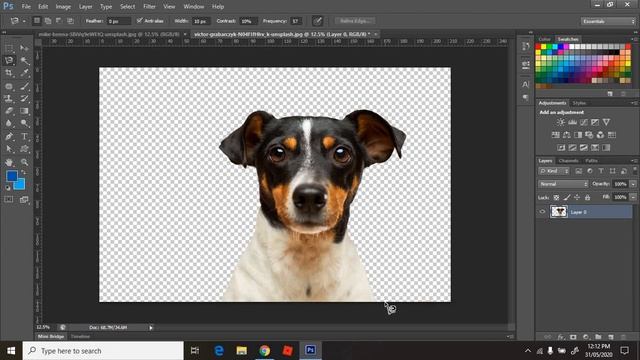Hide Layer 0 with the eye icon
The width and height of the screenshot is (640, 360).
pyautogui.click(x=542, y=212)
